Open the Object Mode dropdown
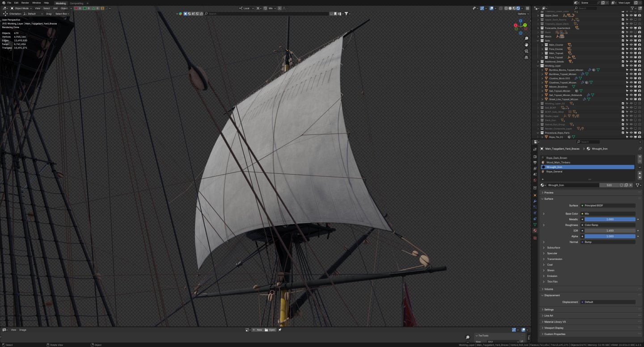Screen dimensions: 644x347 (21, 8)
